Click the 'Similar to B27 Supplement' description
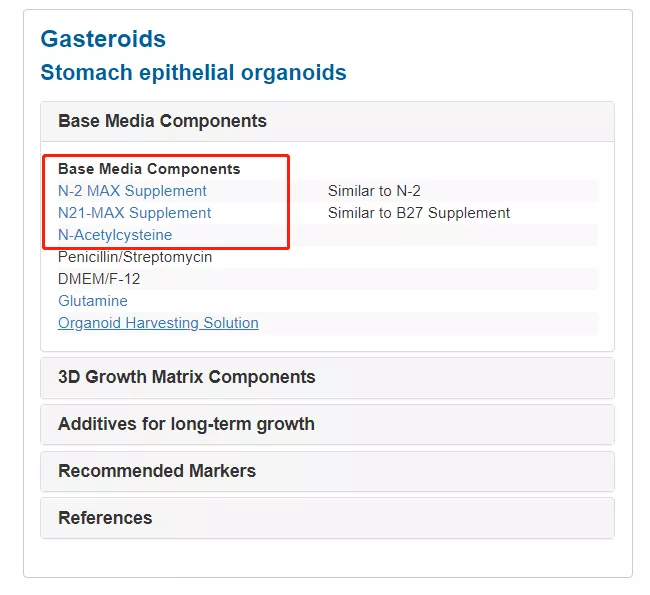 click(419, 213)
